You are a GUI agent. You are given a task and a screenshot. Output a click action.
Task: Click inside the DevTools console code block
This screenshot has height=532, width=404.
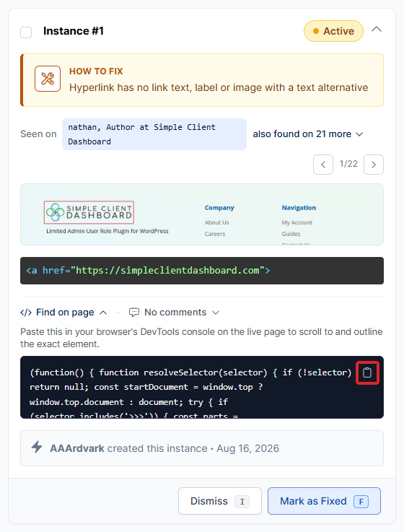click(x=202, y=387)
